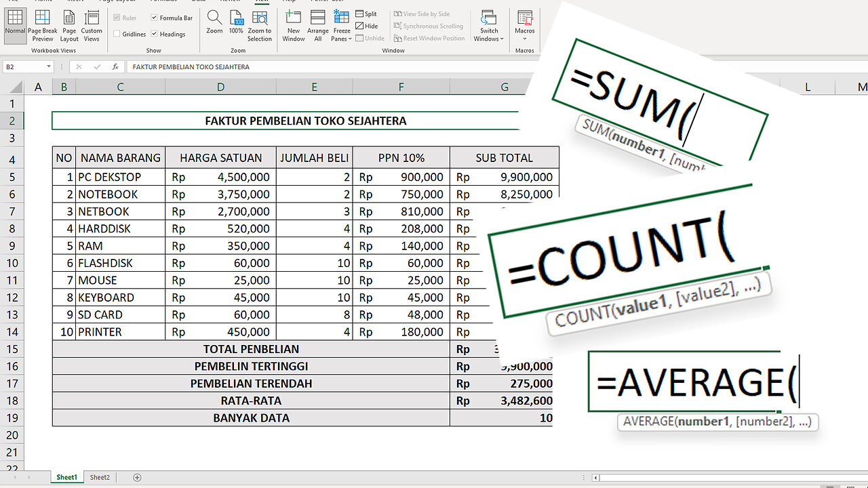Set zoom to 100%
The height and width of the screenshot is (488, 868).
pyautogui.click(x=236, y=22)
